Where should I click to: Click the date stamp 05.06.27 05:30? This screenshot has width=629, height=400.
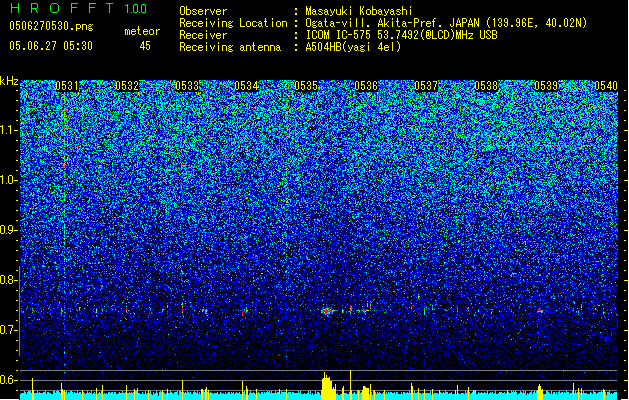coord(51,46)
